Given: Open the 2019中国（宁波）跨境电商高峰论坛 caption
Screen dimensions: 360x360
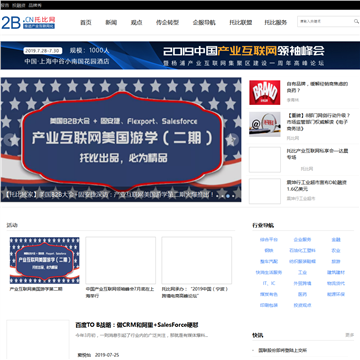Looking at the screenshot, I should [195, 292].
